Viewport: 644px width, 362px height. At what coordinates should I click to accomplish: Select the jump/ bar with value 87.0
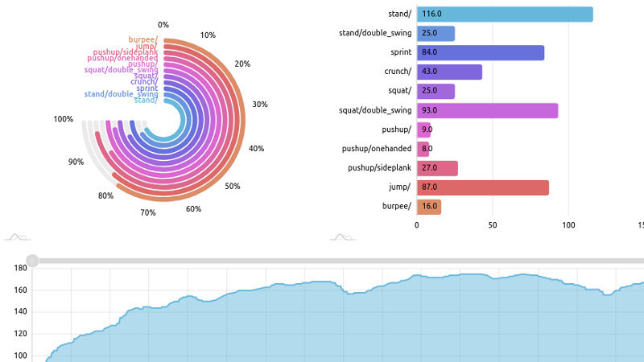[482, 187]
